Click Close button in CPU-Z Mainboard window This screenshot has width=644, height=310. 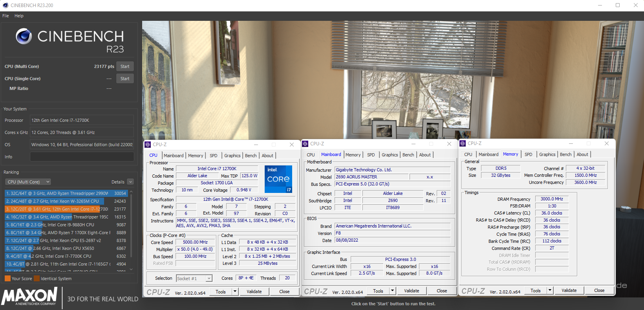point(442,291)
